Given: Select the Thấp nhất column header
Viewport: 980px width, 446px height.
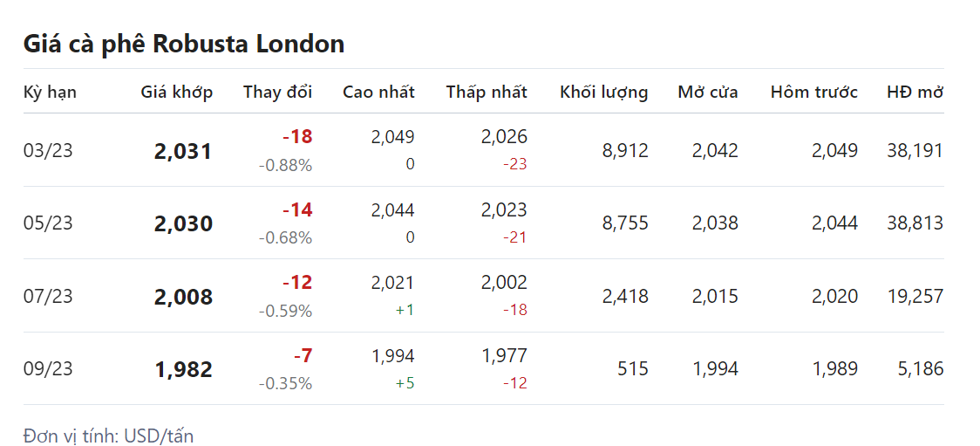Looking at the screenshot, I should (487, 92).
